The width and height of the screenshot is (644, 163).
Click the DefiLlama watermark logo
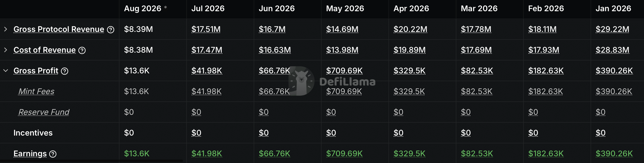click(332, 81)
